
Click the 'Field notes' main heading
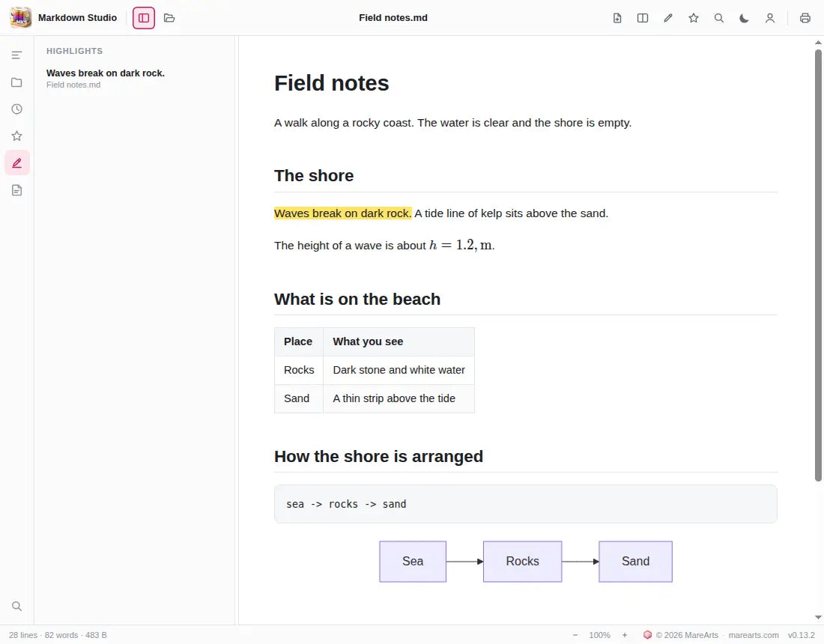332,83
